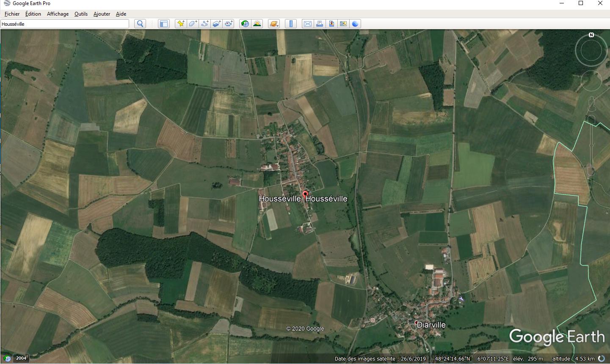610x364 pixels.
Task: Open the Affichage menu
Action: click(58, 14)
